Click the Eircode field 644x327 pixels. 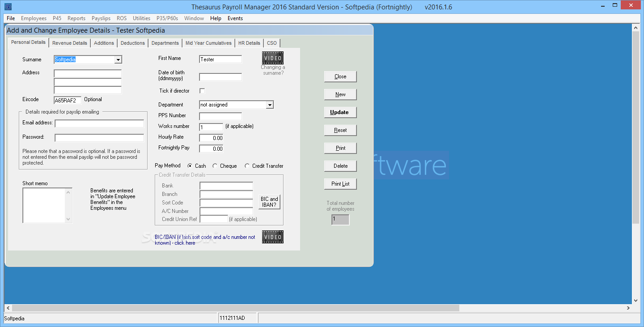pyautogui.click(x=68, y=101)
